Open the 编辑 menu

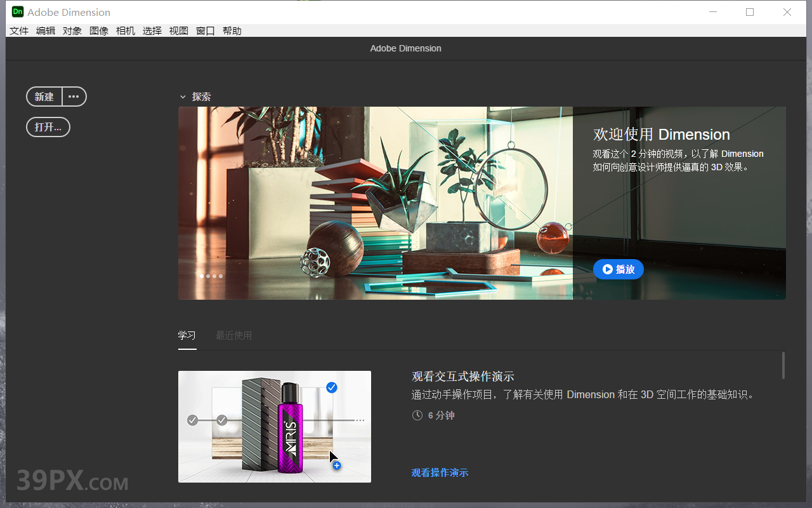[x=46, y=30]
